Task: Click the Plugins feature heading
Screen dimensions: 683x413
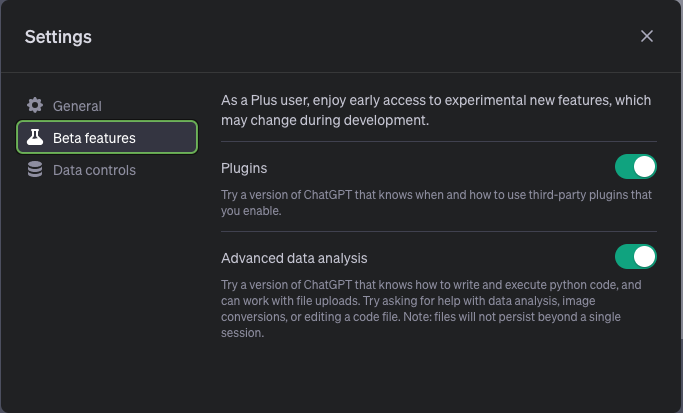Action: (x=244, y=168)
